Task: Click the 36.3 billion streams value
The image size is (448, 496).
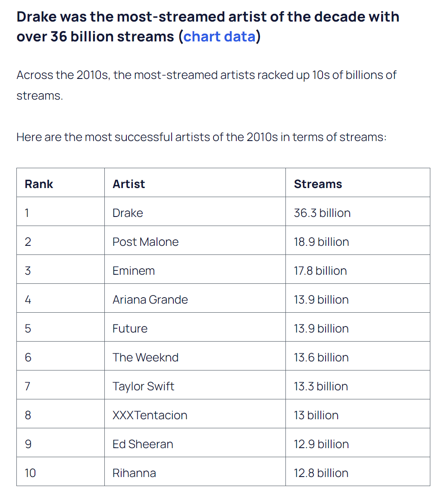Action: tap(322, 213)
